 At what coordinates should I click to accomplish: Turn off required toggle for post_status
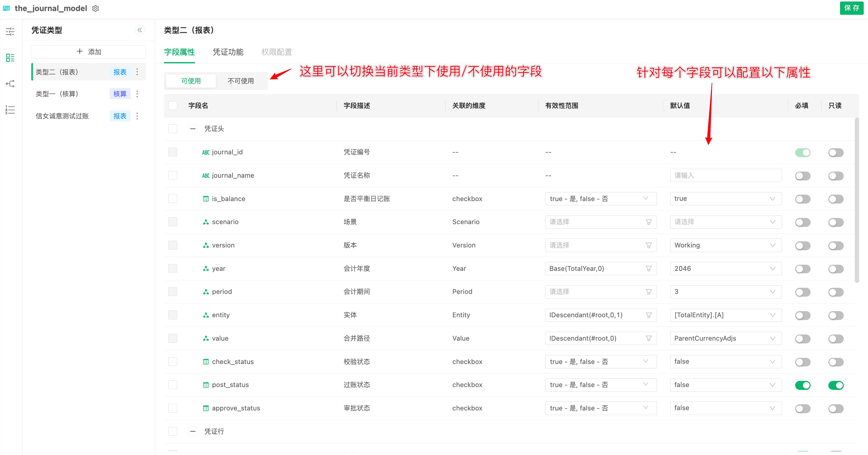[x=802, y=385]
